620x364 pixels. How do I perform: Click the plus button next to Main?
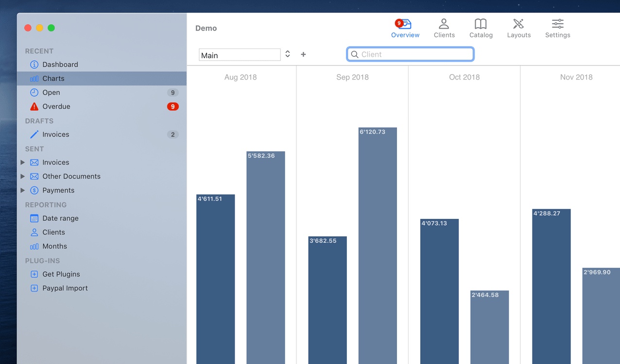303,54
